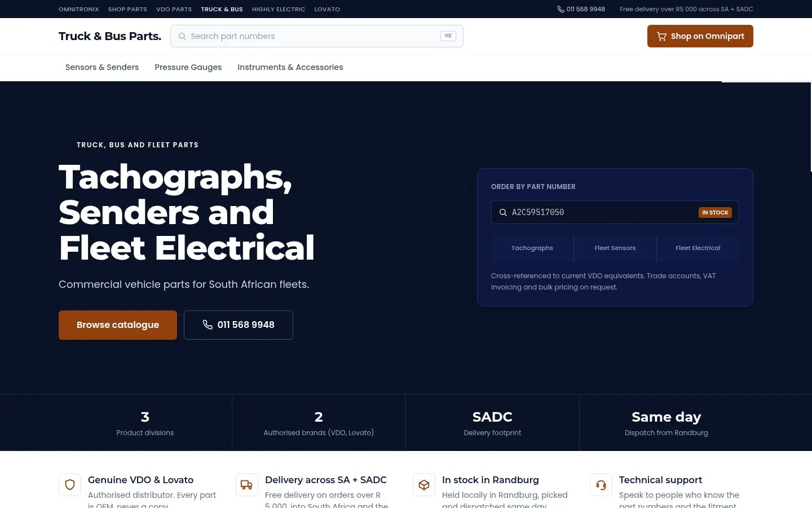This screenshot has width=812, height=508.
Task: Select the Fleet Sensors tile
Action: click(615, 248)
